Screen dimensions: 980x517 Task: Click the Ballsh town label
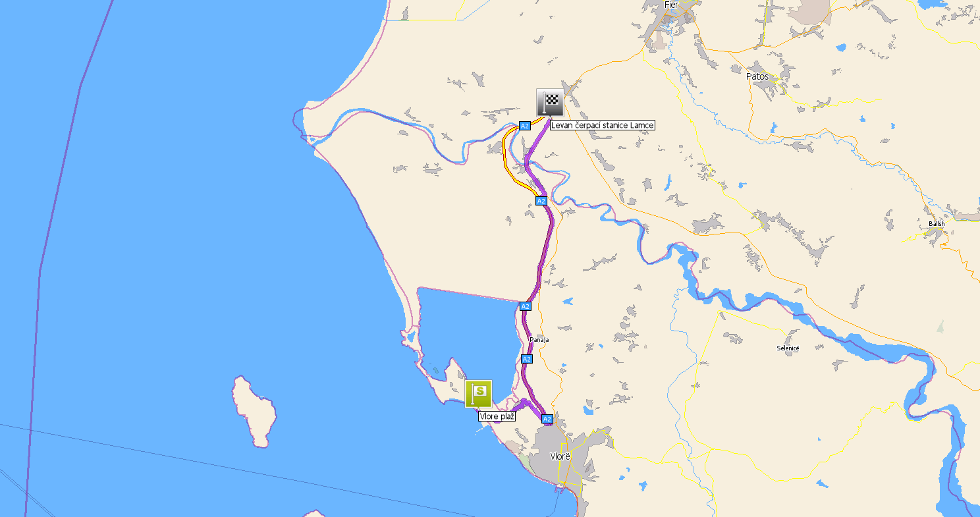coord(937,223)
